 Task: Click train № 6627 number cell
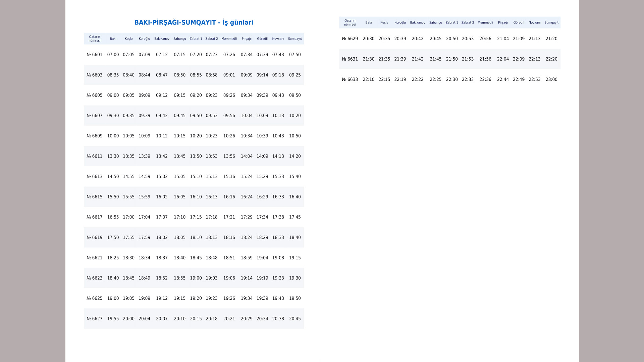click(95, 319)
